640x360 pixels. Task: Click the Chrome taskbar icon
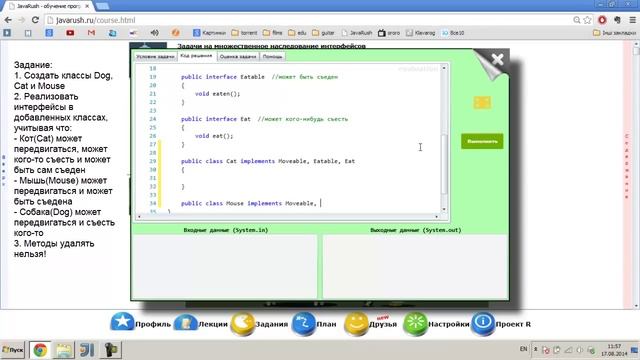pos(40,350)
